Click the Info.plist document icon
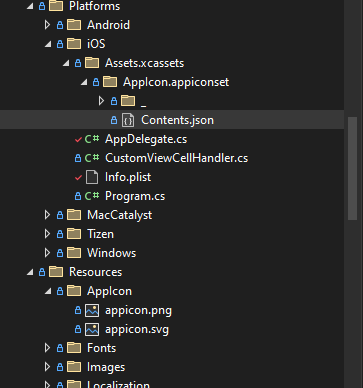Image resolution: width=363 pixels, height=388 pixels. pos(92,177)
